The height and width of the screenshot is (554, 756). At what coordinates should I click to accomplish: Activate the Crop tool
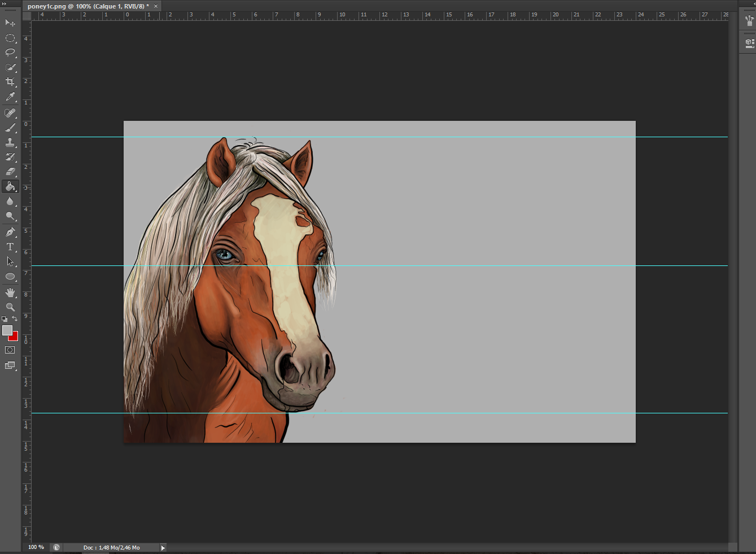[10, 82]
